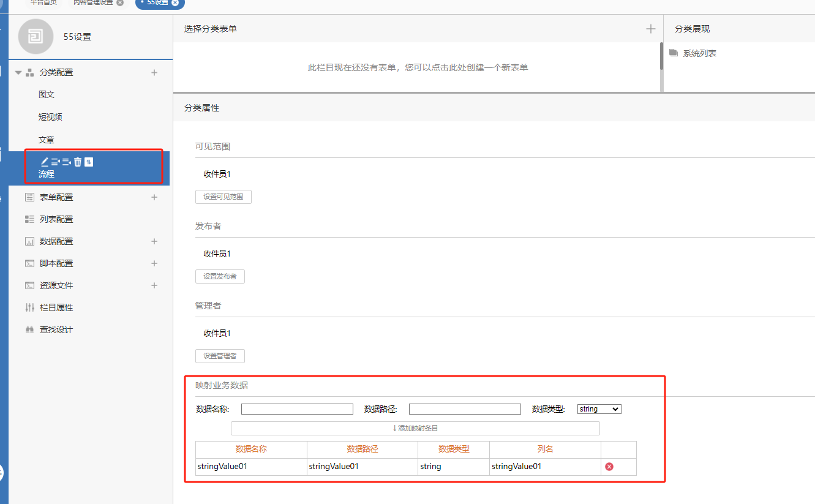Add a new form via 选择分类表单 plus icon

[651, 29]
